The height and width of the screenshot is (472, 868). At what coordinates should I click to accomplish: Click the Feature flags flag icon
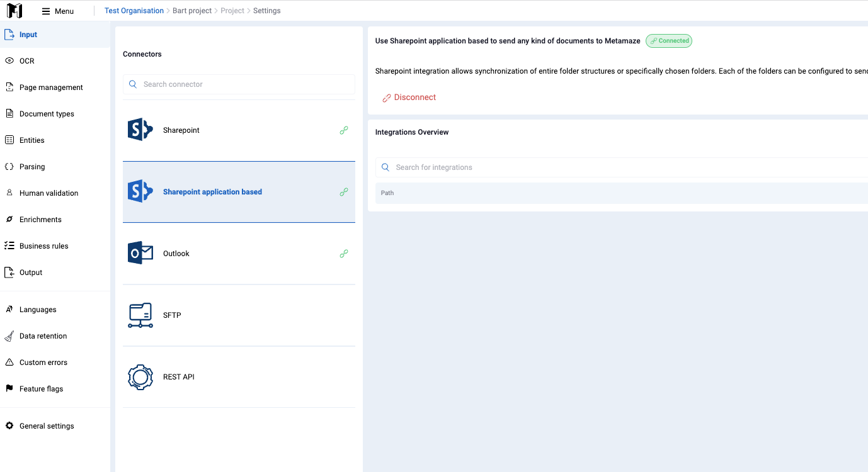tap(9, 389)
